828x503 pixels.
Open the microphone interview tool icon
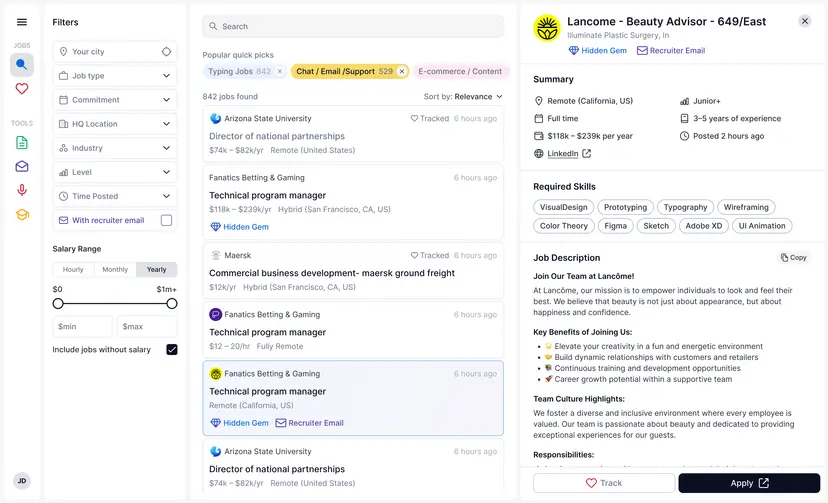22,190
